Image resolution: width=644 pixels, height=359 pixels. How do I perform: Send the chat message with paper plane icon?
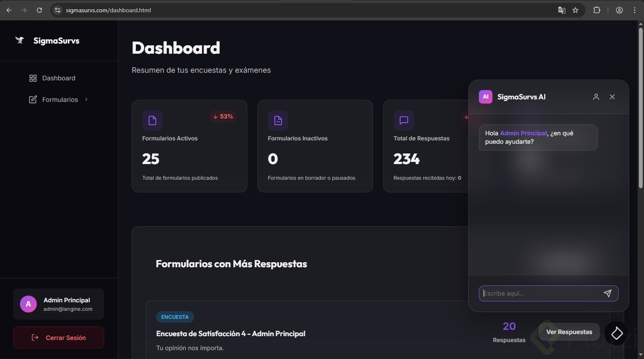coord(608,293)
